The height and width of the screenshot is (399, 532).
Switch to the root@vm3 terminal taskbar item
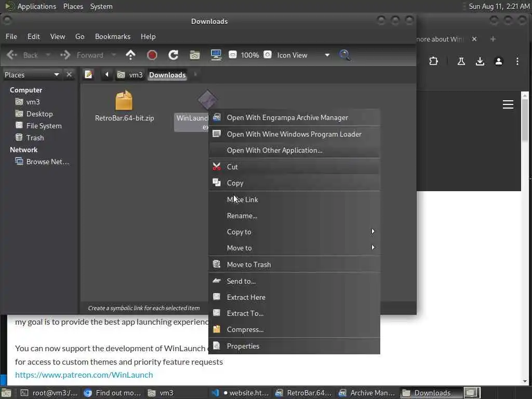49,393
